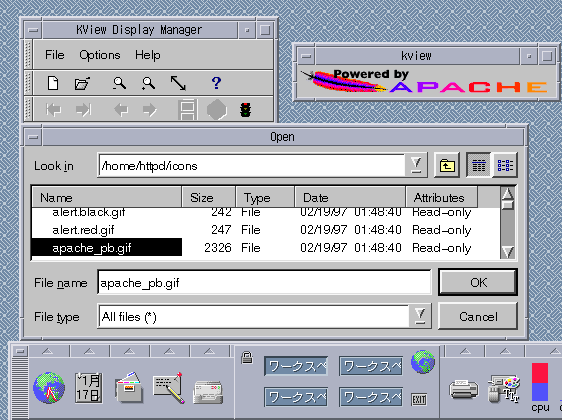Expand the File type dropdown
The height and width of the screenshot is (420, 562).
click(x=420, y=316)
